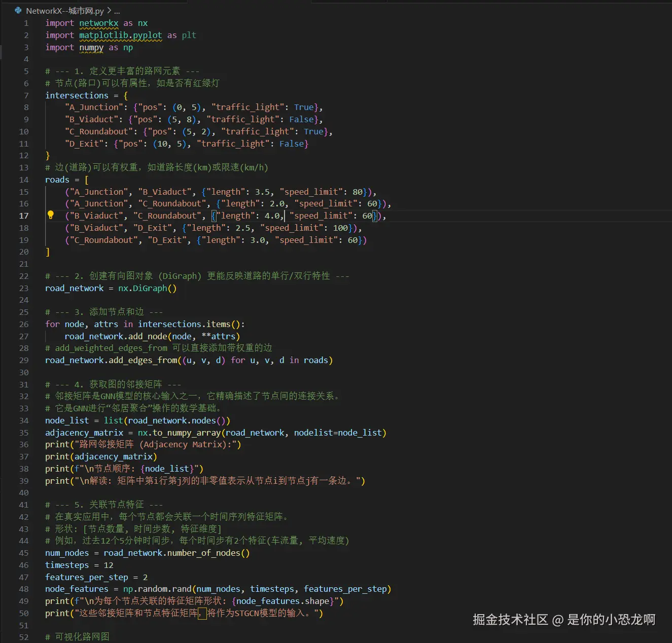Screen dimensions: 672x643
Task: Click 'number_of_nodes()' call on line 45
Action: point(208,553)
